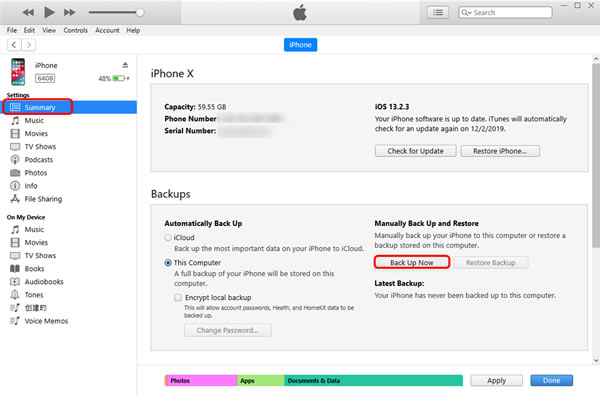The width and height of the screenshot is (600, 395).
Task: Click the 64GB capacity badge
Action: point(45,78)
